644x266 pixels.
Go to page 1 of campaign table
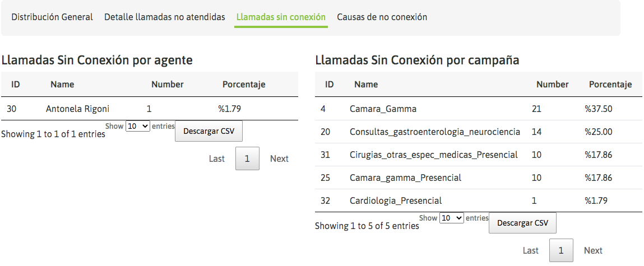pyautogui.click(x=561, y=251)
